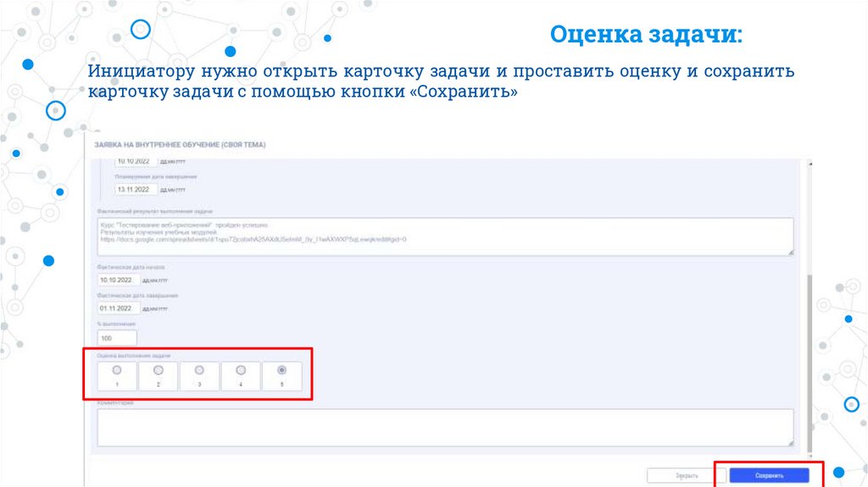This screenshot has height=487, width=868.
Task: Click the Закрыть button
Action: click(687, 475)
